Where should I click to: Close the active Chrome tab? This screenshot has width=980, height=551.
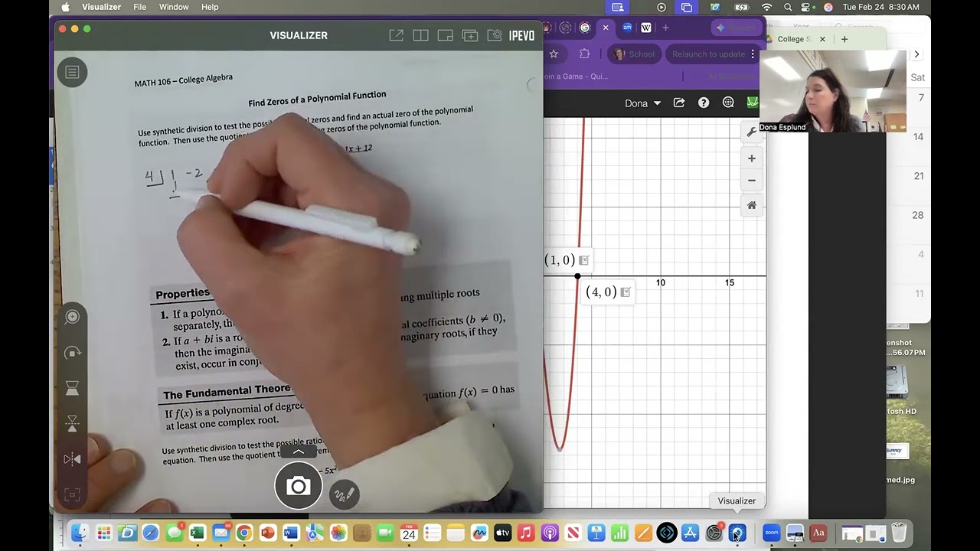pos(606,28)
